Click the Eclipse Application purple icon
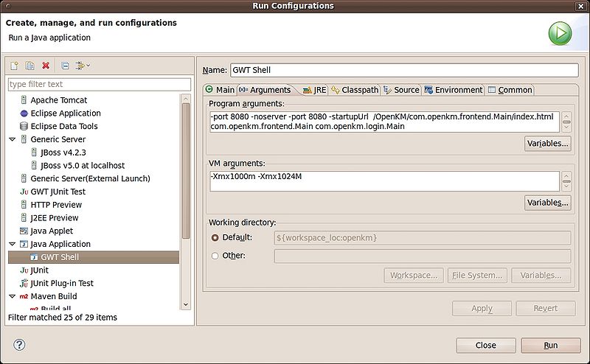Viewport: 590px width, 364px height. pos(24,113)
